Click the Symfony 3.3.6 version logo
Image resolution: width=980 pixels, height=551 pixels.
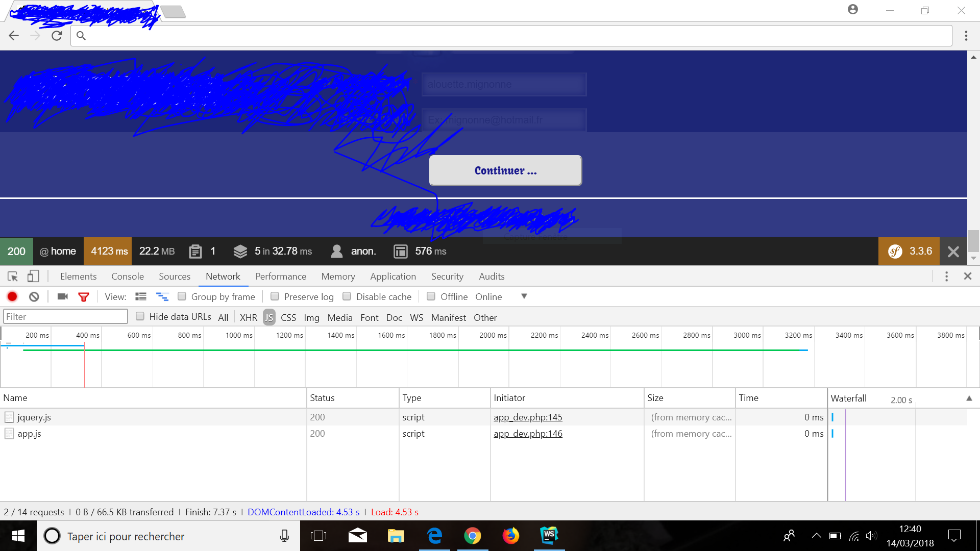point(909,251)
